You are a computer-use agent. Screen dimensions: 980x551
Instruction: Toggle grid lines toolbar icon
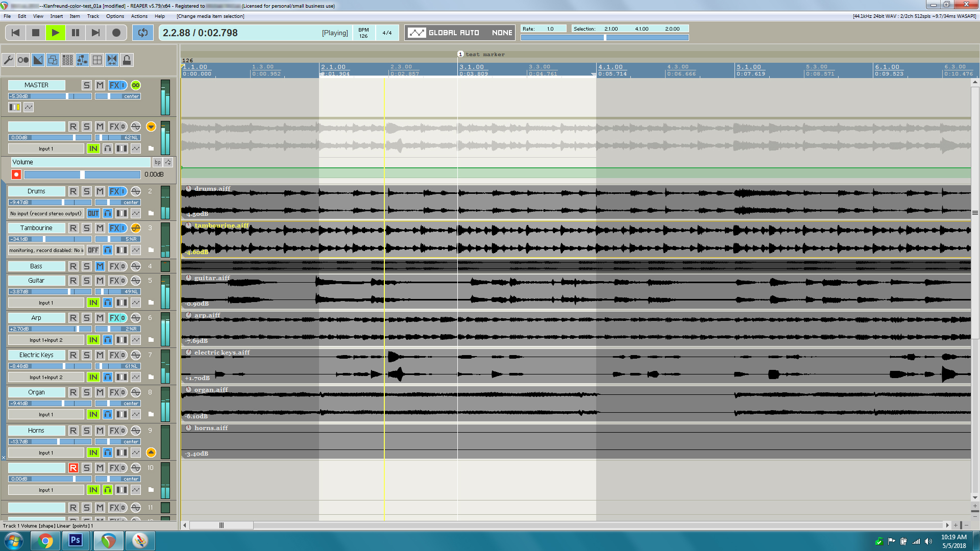97,60
